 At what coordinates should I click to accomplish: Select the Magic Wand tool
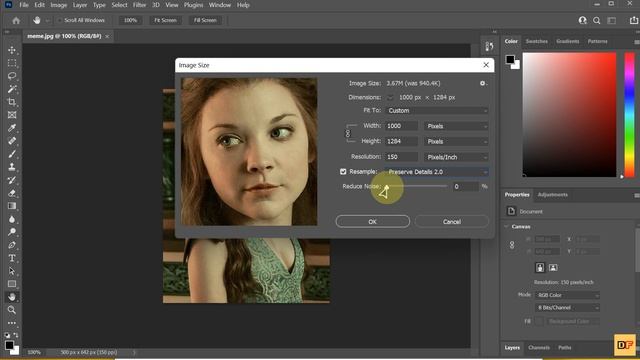click(12, 89)
